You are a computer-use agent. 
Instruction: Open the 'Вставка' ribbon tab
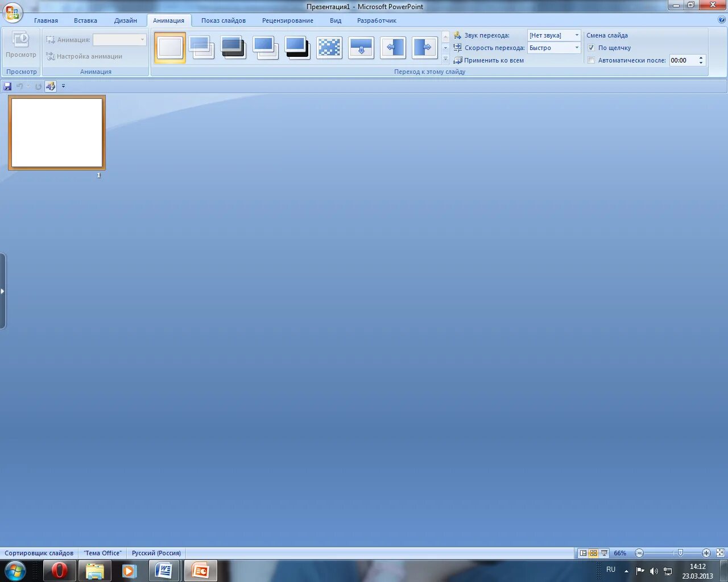(x=85, y=20)
